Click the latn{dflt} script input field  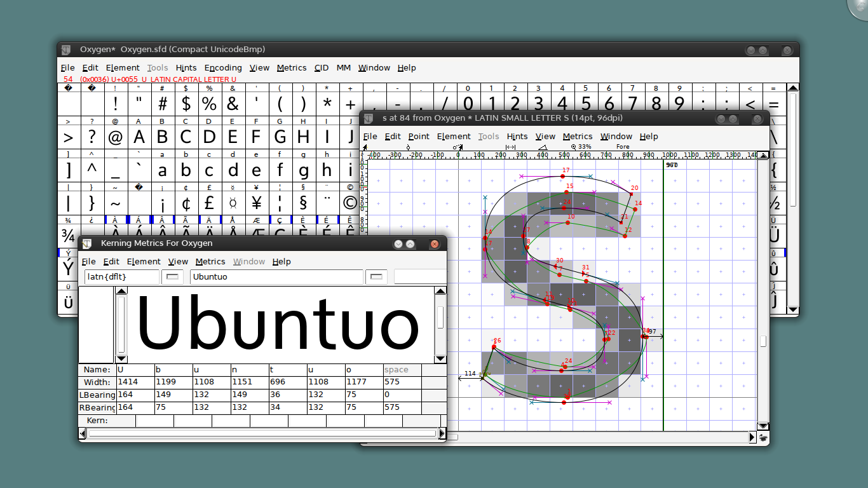pyautogui.click(x=122, y=276)
